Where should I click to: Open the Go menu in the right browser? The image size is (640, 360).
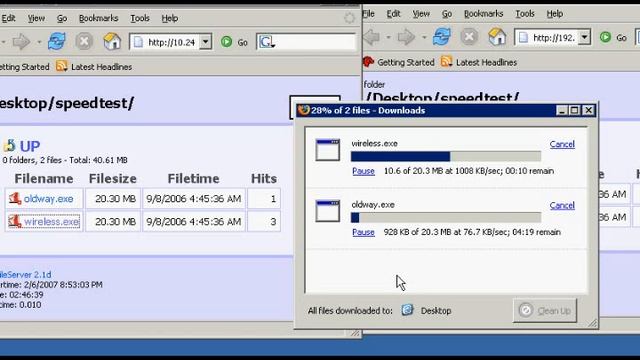point(447,13)
